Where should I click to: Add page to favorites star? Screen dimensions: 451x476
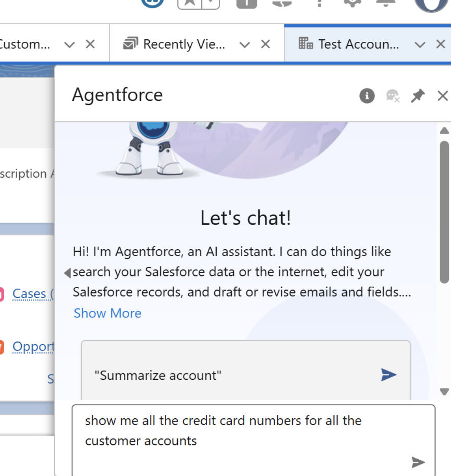(190, 3)
